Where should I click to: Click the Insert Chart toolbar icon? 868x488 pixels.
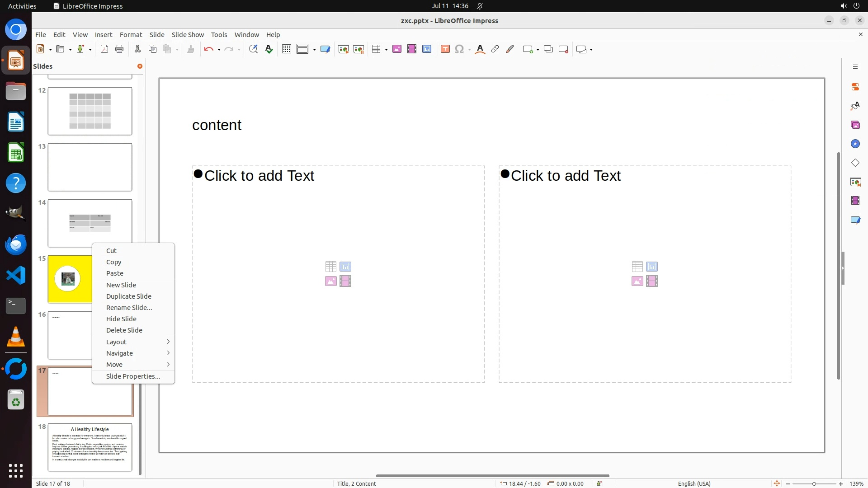pos(427,49)
